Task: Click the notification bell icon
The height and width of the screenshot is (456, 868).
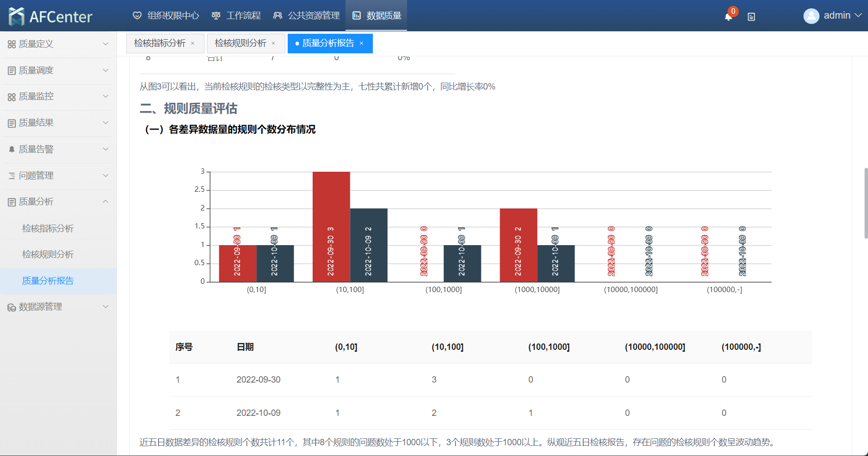Action: click(x=728, y=17)
